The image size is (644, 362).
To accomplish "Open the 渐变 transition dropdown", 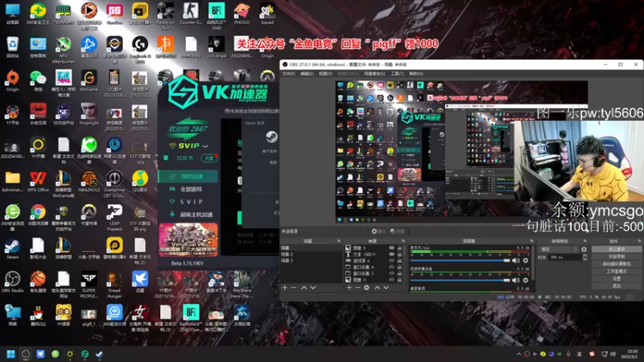I will [x=559, y=249].
